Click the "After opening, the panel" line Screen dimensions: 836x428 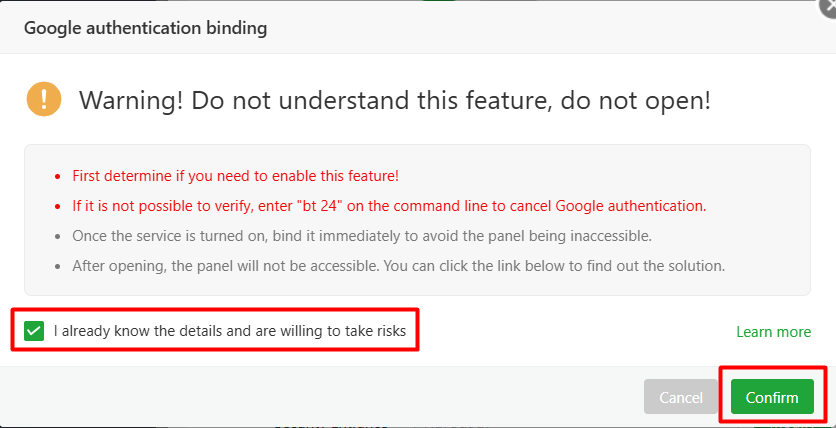point(398,266)
